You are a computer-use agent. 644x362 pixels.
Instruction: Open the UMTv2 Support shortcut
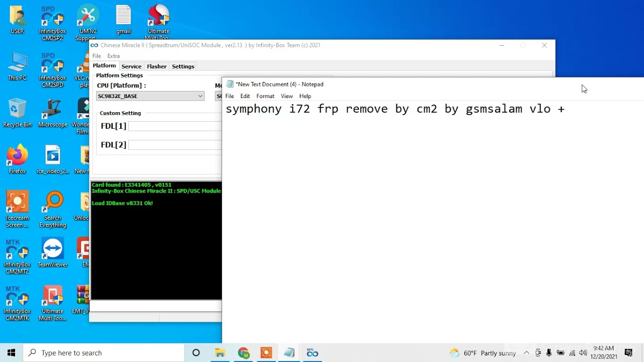(x=88, y=23)
